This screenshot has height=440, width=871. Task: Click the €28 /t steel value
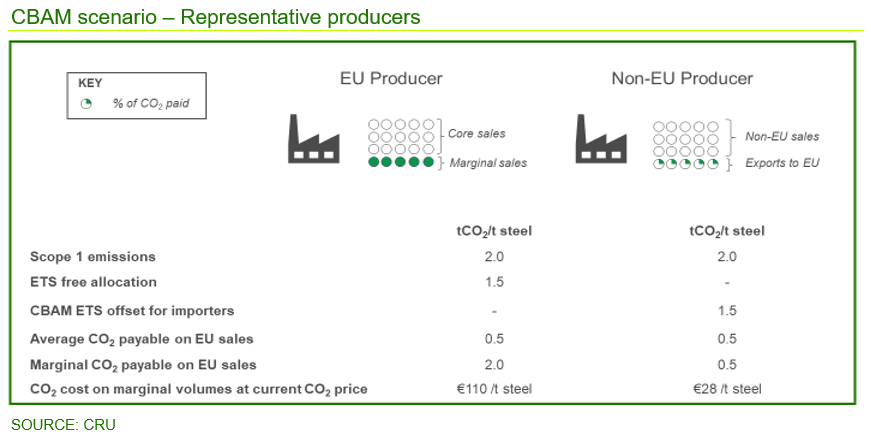727,388
